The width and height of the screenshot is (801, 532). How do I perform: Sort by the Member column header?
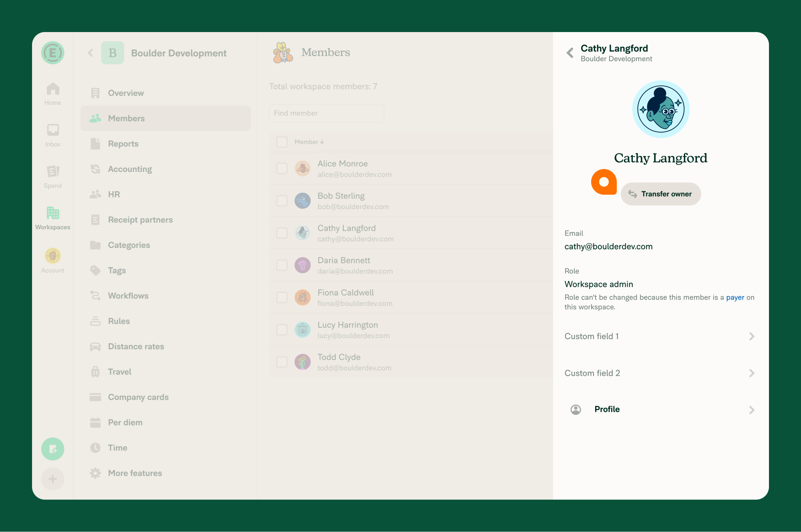click(309, 142)
